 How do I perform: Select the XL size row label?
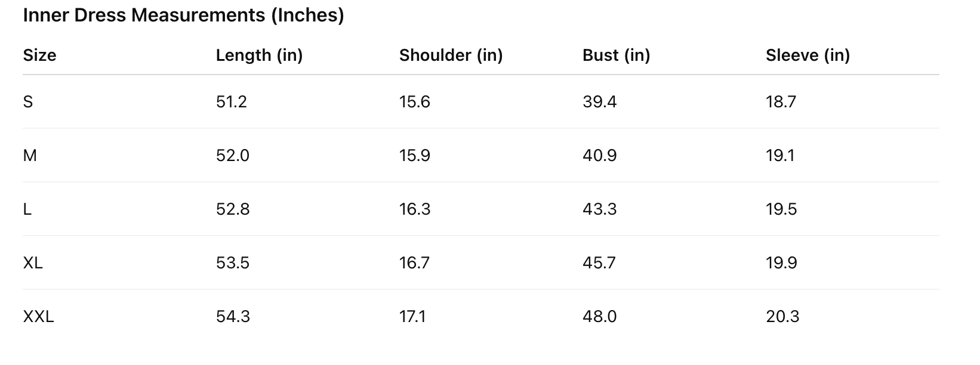(x=33, y=263)
